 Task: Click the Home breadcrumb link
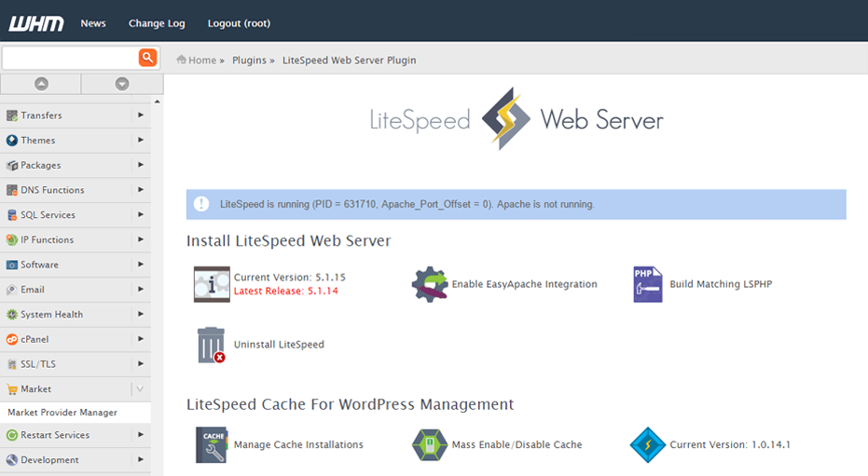201,61
